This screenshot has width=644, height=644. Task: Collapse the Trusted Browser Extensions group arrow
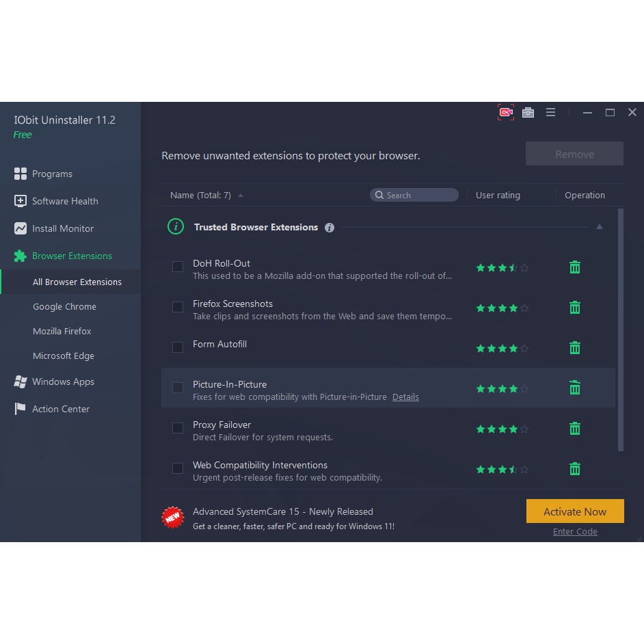pos(600,227)
